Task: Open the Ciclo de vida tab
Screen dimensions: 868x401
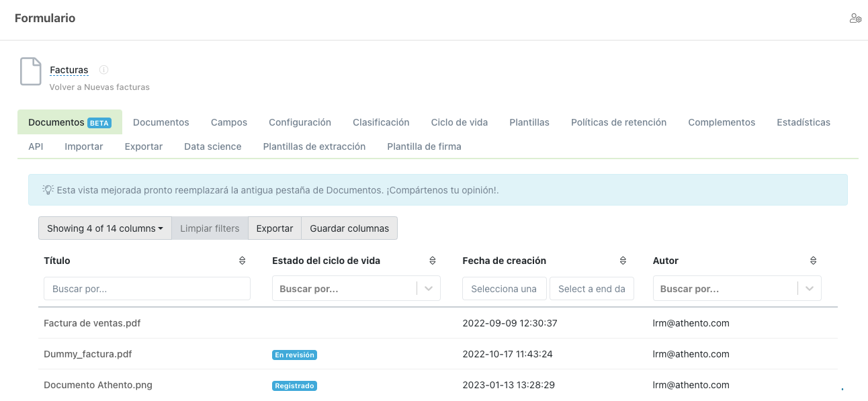Action: 460,122
